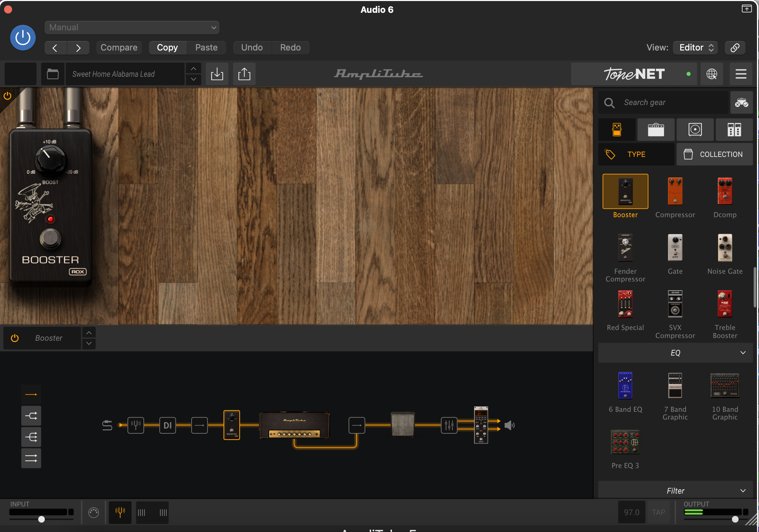
Task: Select the second split routing layout icon
Action: [31, 416]
